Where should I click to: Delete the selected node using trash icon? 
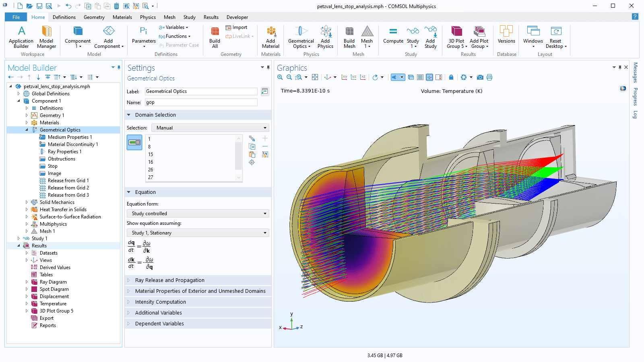[x=116, y=6]
